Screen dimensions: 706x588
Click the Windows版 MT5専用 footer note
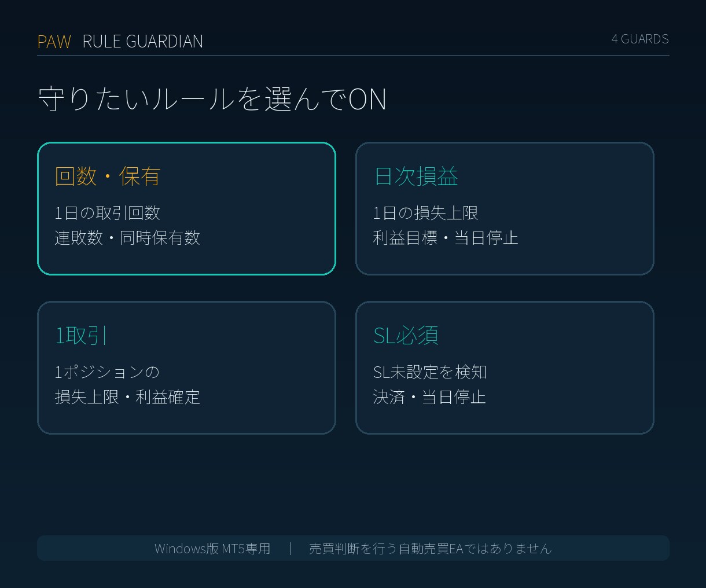212,549
